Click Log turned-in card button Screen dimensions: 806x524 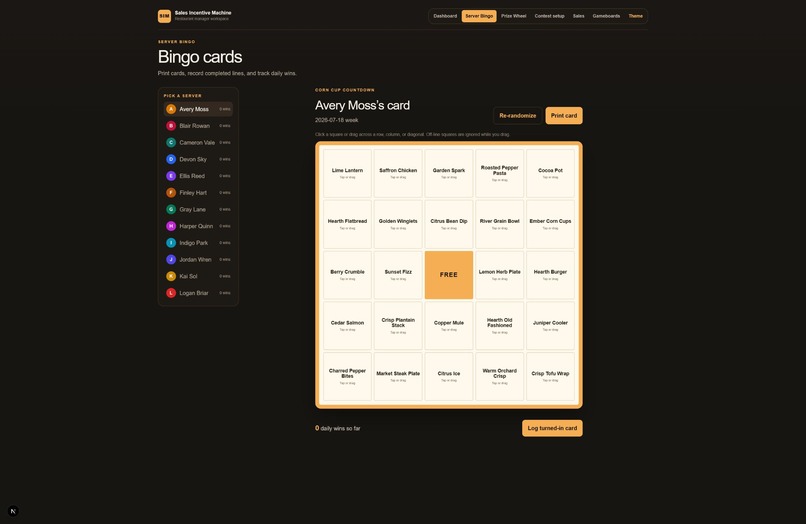(x=552, y=428)
